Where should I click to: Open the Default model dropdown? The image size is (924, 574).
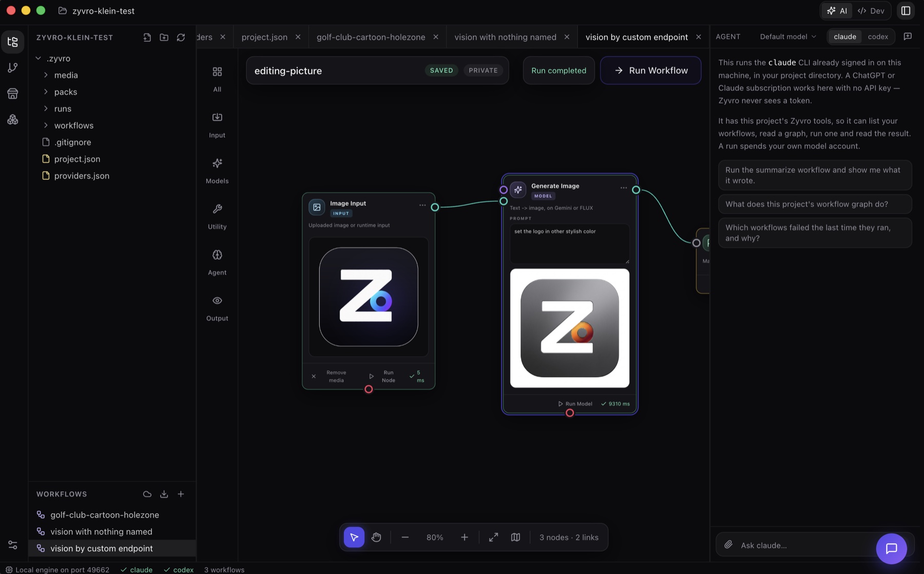click(788, 36)
